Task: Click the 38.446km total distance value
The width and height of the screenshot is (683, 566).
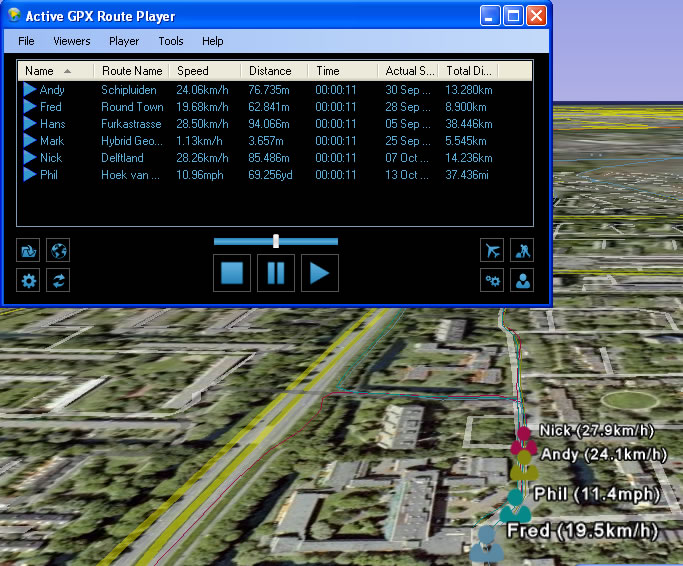Action: point(469,124)
